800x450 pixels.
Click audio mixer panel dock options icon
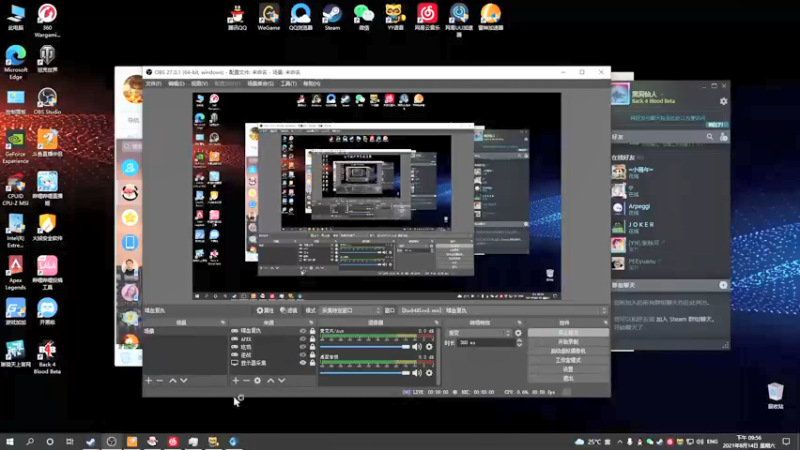(436, 322)
